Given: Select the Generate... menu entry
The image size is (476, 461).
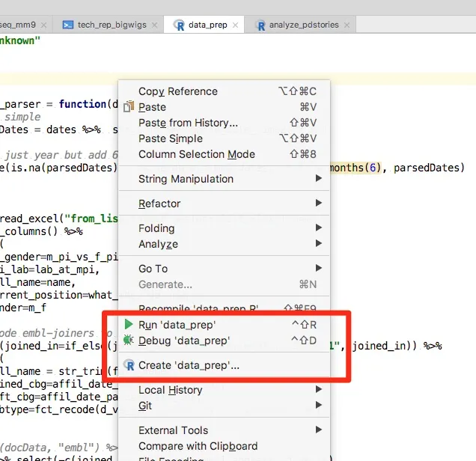Looking at the screenshot, I should [224, 284].
